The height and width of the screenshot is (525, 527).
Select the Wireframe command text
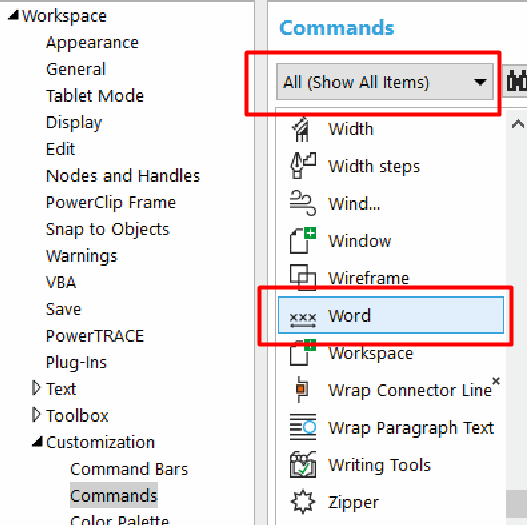coord(369,278)
